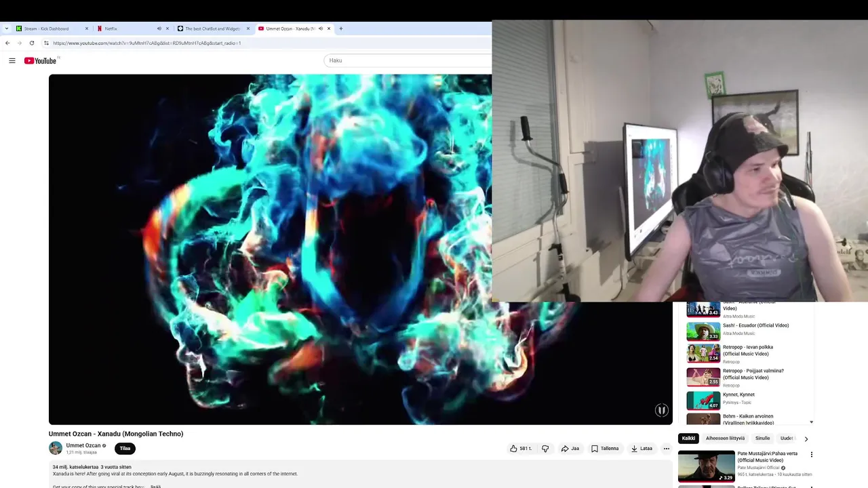Open the Ummet Ozcan channel name link
Viewport: 868px width, 488px height.
[x=83, y=445]
